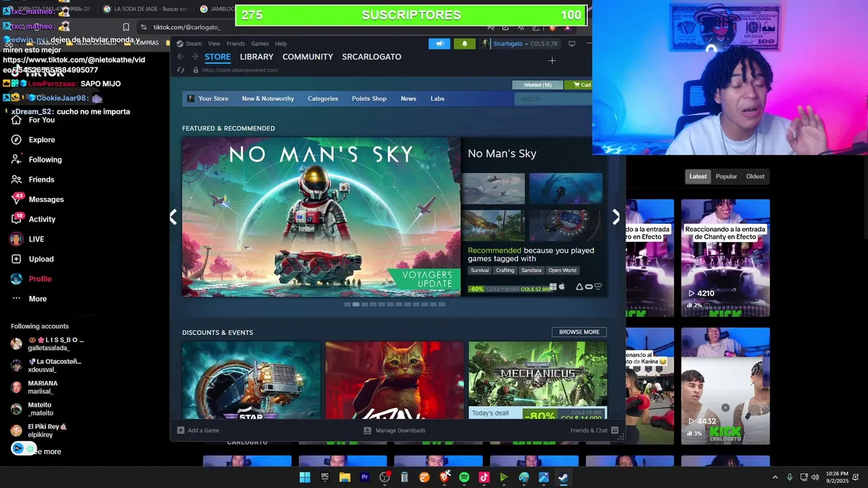Viewport: 868px width, 488px height.
Task: Expand New & Noteworthy dropdown
Action: [268, 99]
